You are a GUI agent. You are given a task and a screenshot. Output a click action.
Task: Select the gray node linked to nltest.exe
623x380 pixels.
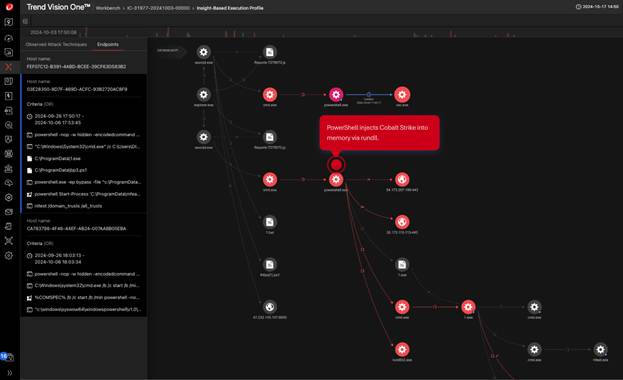coord(534,349)
